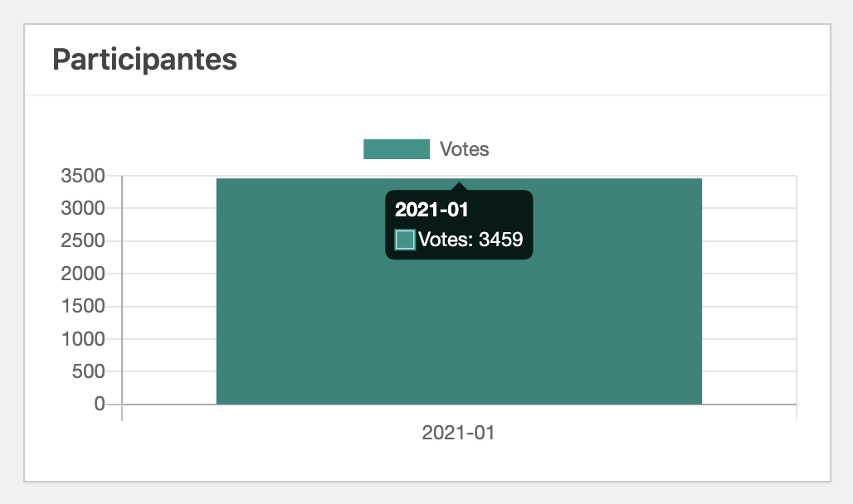Select the green Votes bar in the chart
This screenshot has height=504, width=853.
pos(459,332)
